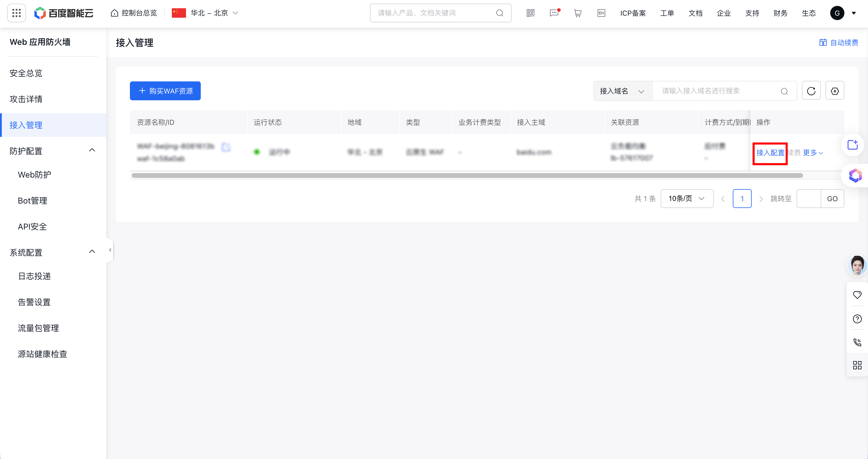Screen dimensions: 868x459
Task: Switch language with the En icon
Action: point(601,13)
